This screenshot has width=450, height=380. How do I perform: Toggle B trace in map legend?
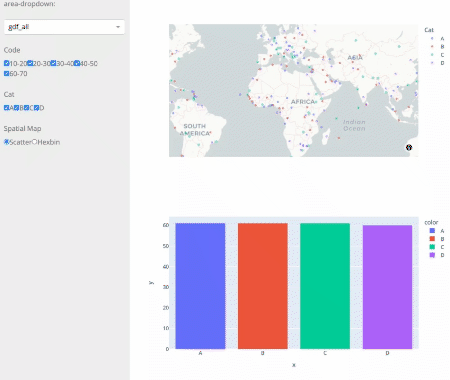437,47
